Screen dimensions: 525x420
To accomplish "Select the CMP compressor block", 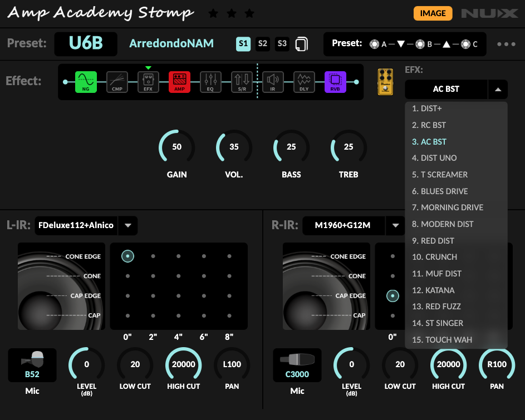I will point(117,82).
